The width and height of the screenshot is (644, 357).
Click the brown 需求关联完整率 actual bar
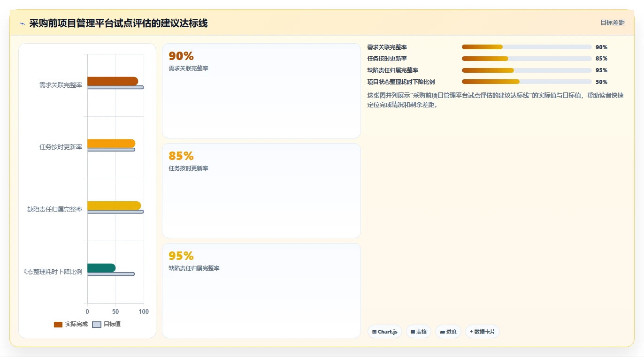click(x=113, y=81)
